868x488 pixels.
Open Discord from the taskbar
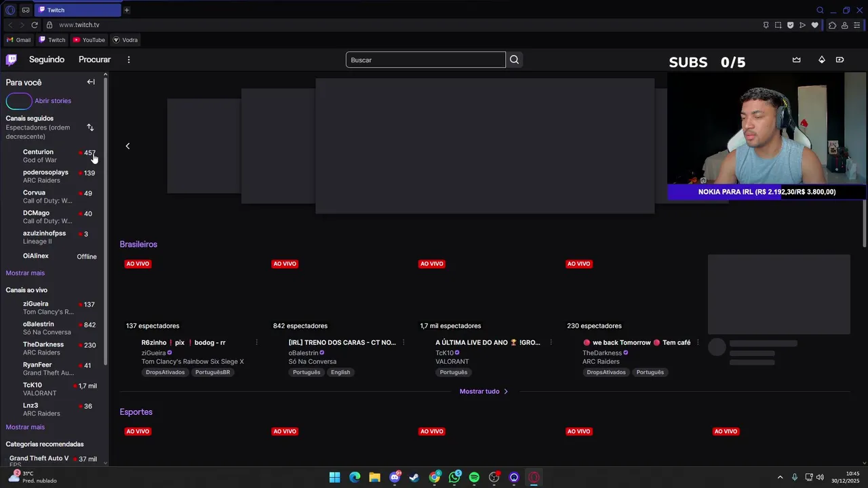tap(395, 477)
